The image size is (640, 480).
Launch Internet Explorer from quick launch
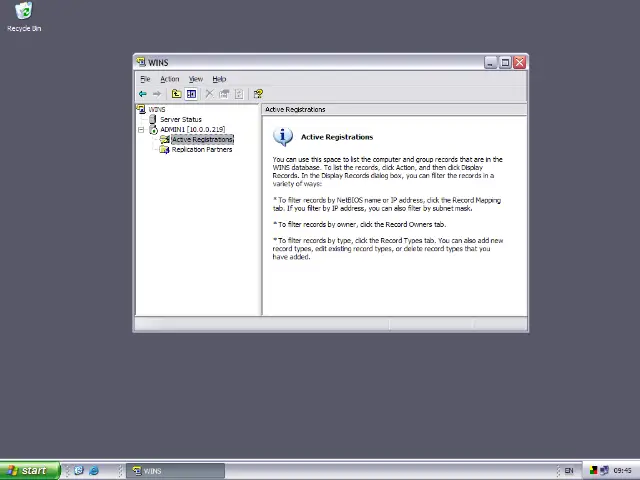click(x=94, y=470)
